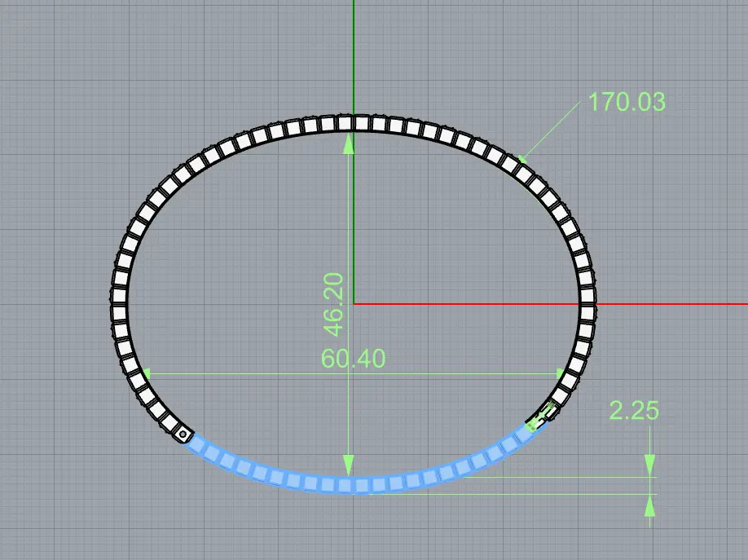Click the green Y axis line above the bracelet
Image resolution: width=748 pixels, height=560 pixels.
(x=354, y=57)
